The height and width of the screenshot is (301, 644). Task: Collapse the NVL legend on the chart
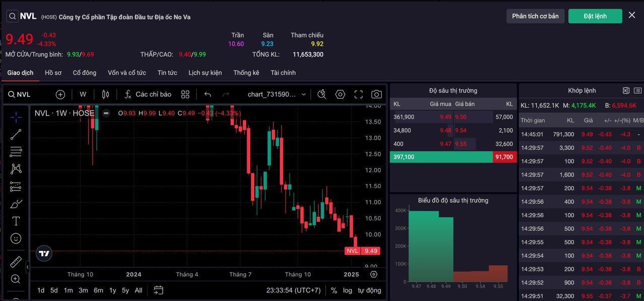click(x=106, y=113)
